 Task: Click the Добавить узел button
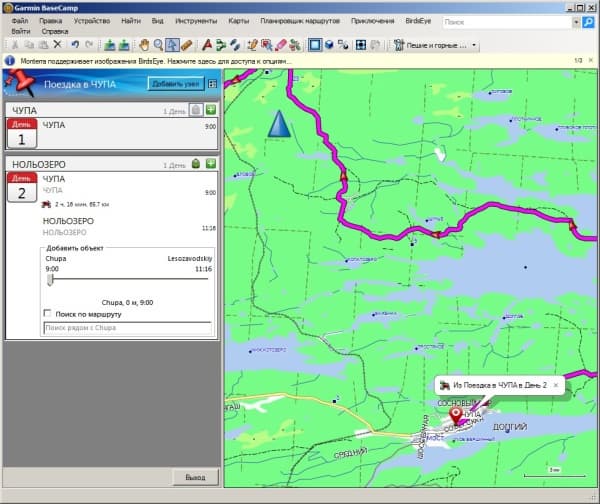pos(176,83)
